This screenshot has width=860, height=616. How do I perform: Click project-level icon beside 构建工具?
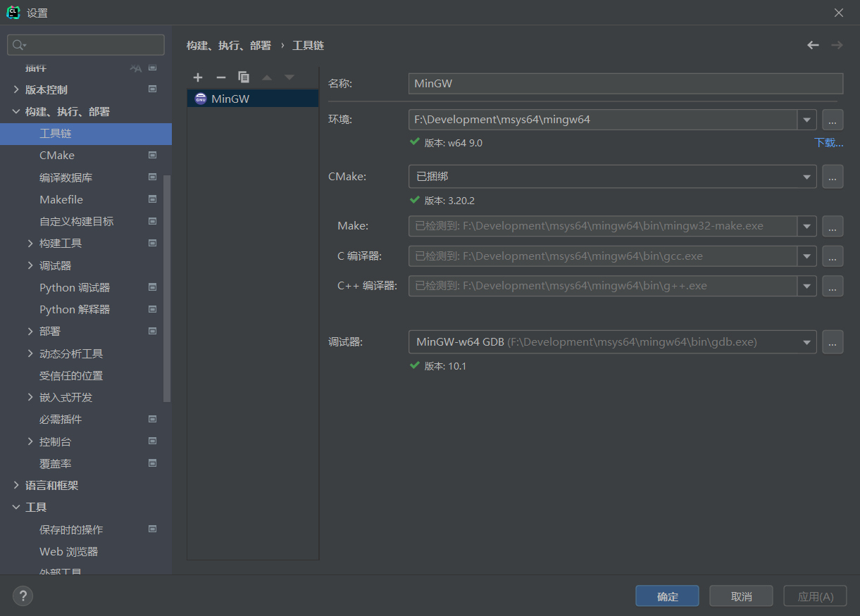coord(152,243)
